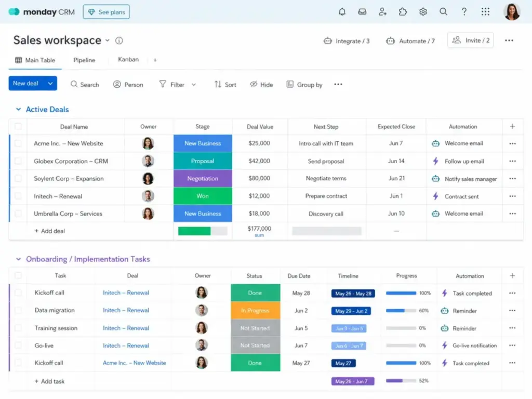Image resolution: width=532 pixels, height=399 pixels.
Task: Switch to Pipeline tab
Action: click(x=84, y=60)
